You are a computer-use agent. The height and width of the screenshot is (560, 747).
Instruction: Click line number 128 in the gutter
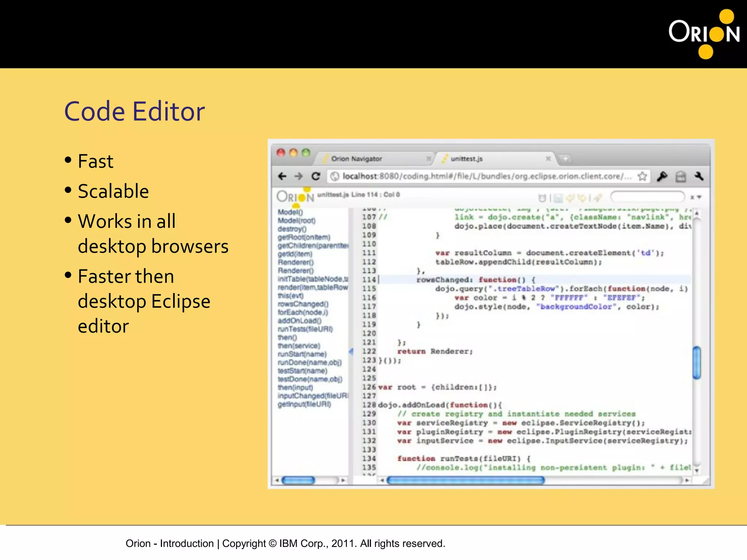tap(369, 405)
